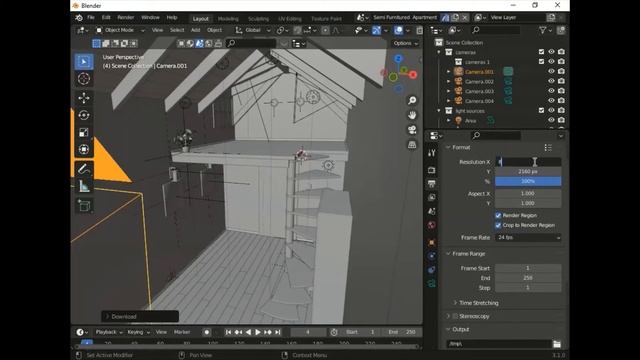Click the viewport zoom magnifier icon
Screen dimensions: 640x360
[412, 100]
